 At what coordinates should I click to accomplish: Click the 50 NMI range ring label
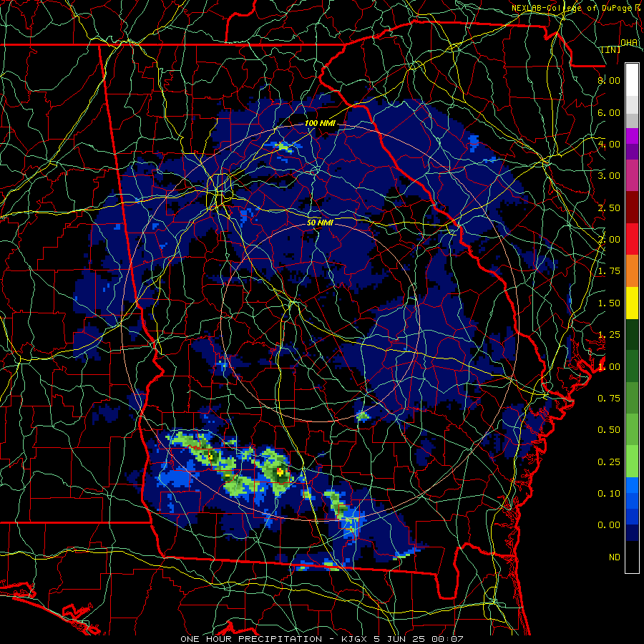320,223
